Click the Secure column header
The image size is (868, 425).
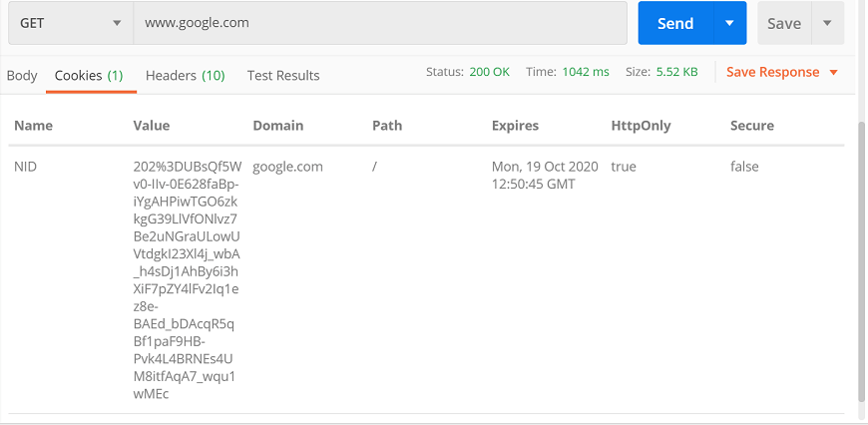click(x=751, y=126)
